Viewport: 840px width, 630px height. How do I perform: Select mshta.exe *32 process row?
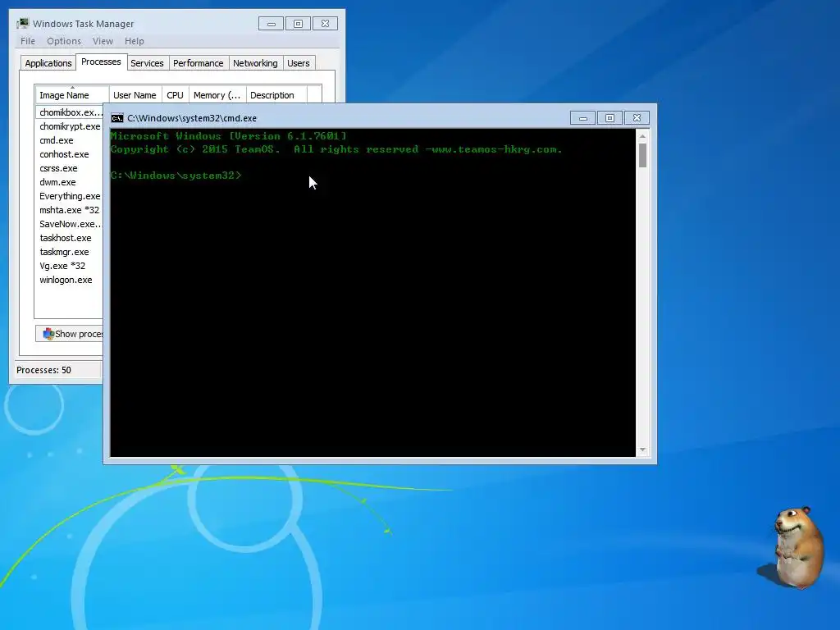[x=70, y=210]
